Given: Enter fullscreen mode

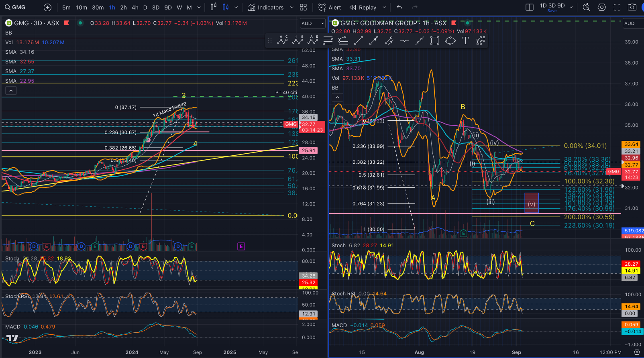Looking at the screenshot, I should (x=617, y=7).
